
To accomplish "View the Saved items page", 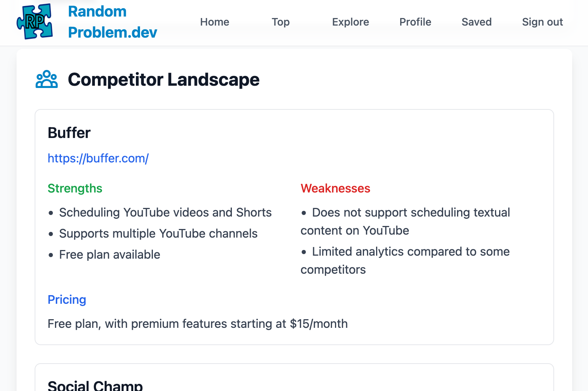I will tap(477, 22).
